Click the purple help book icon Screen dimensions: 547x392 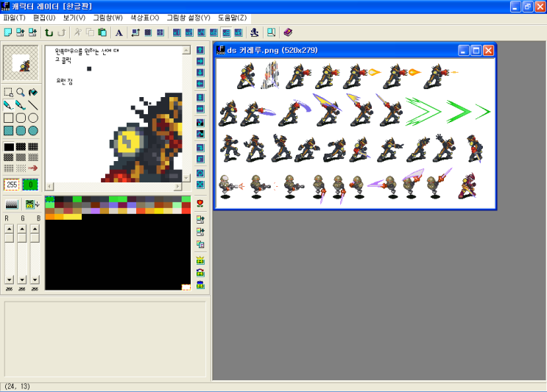pyautogui.click(x=288, y=32)
